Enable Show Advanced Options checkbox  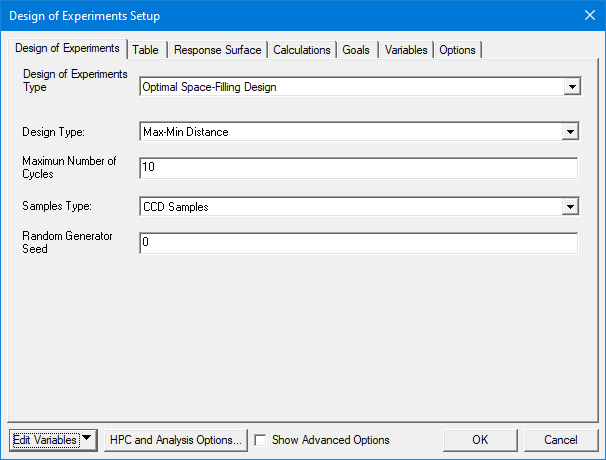260,440
